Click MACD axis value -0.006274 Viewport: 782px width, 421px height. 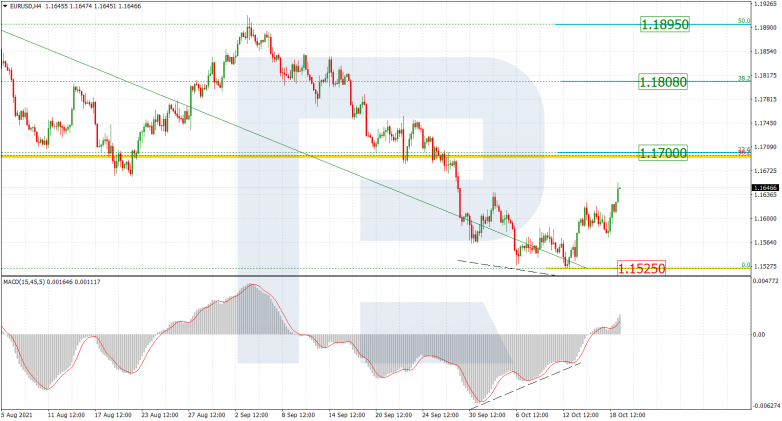click(x=766, y=406)
